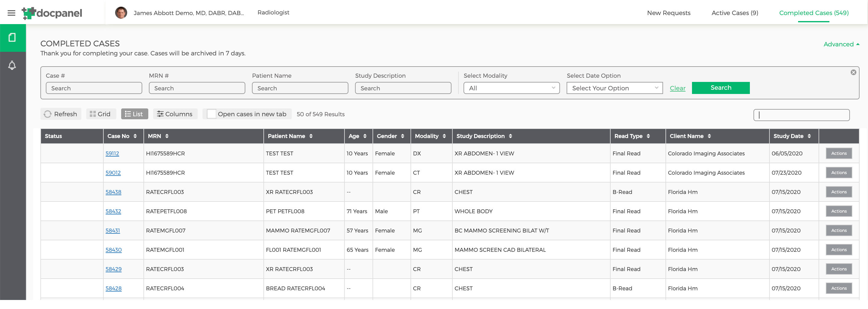Click the green Search button
868x309 pixels.
pos(720,88)
